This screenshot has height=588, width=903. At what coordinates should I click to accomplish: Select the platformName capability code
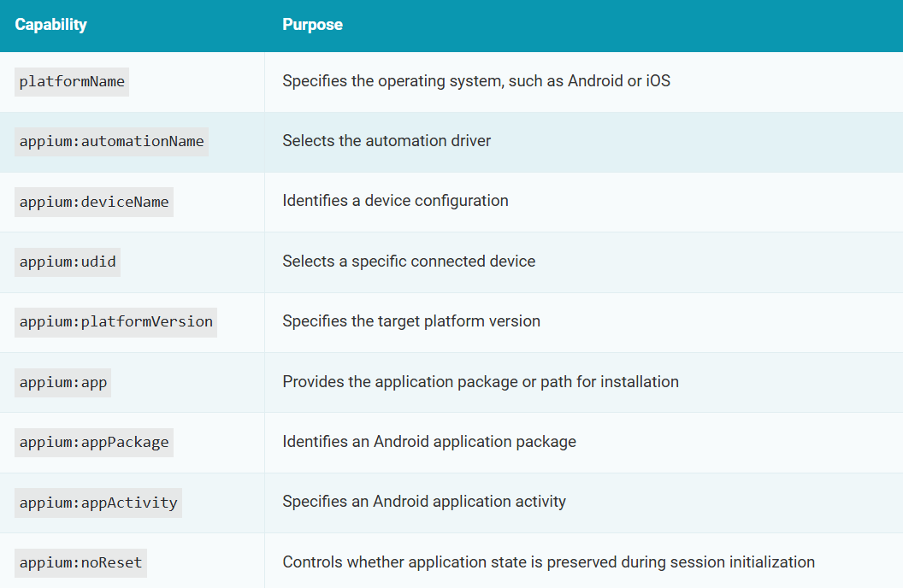(72, 82)
